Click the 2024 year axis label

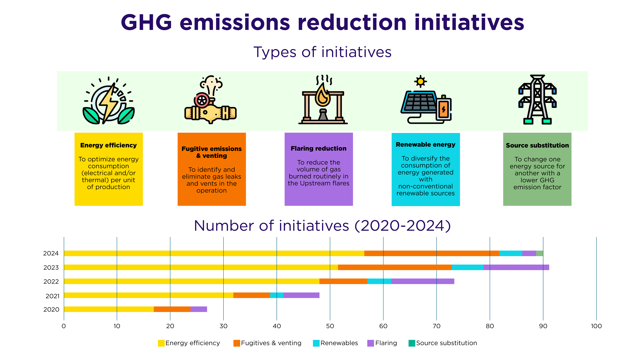(51, 253)
